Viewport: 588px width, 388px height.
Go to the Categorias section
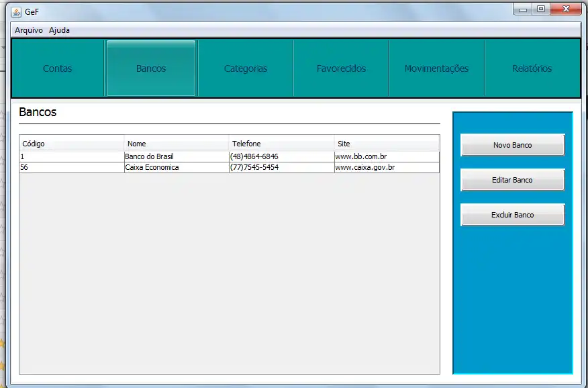point(246,68)
